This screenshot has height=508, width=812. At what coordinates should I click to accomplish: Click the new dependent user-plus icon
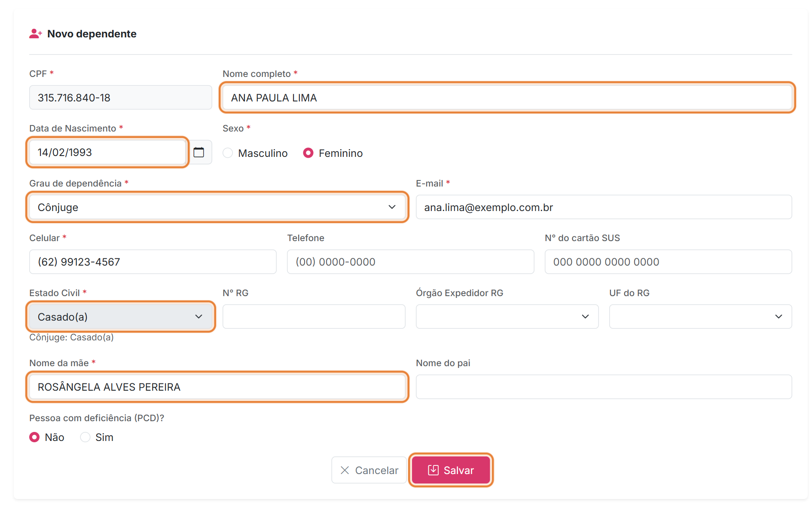[35, 34]
